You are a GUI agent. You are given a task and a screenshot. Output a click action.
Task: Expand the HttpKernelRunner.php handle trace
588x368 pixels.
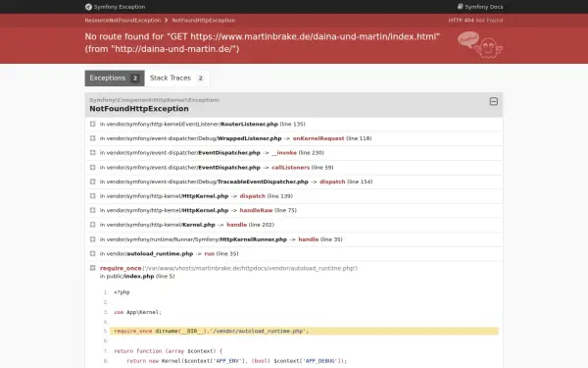(93, 239)
